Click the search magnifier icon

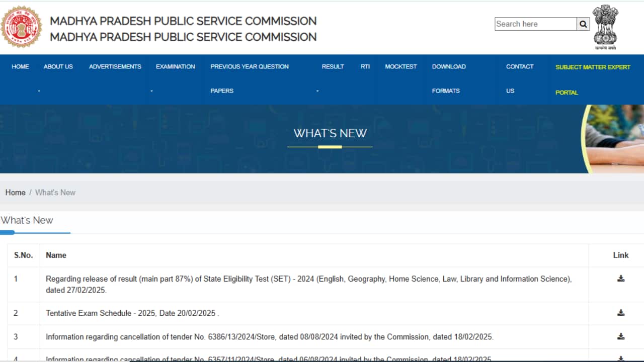(x=583, y=24)
